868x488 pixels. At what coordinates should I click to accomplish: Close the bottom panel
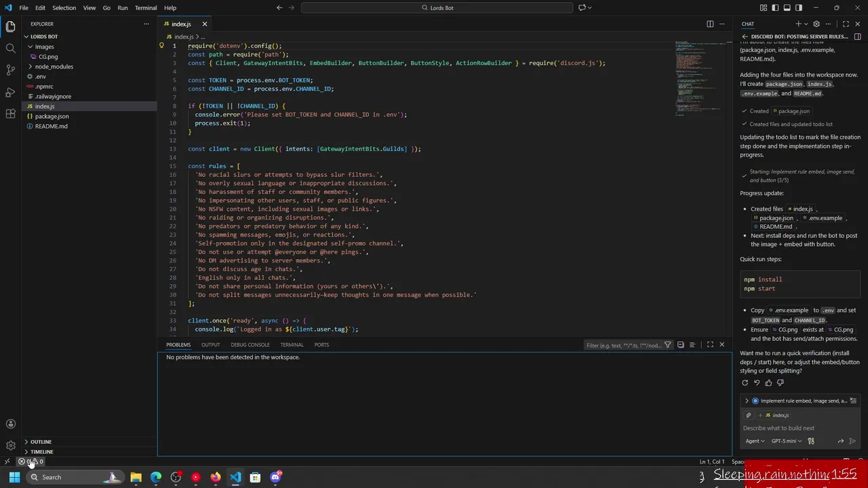722,345
